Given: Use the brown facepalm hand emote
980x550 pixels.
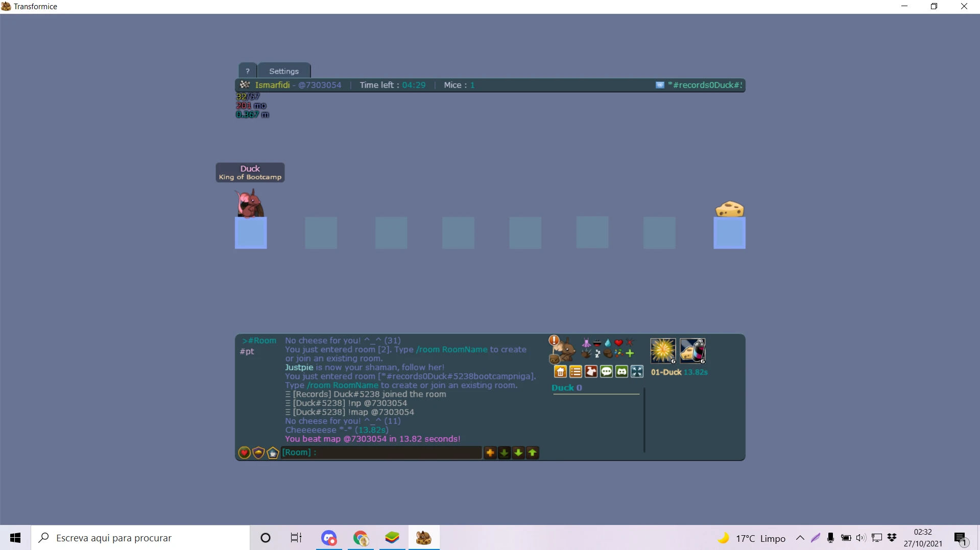Looking at the screenshot, I should (x=608, y=353).
